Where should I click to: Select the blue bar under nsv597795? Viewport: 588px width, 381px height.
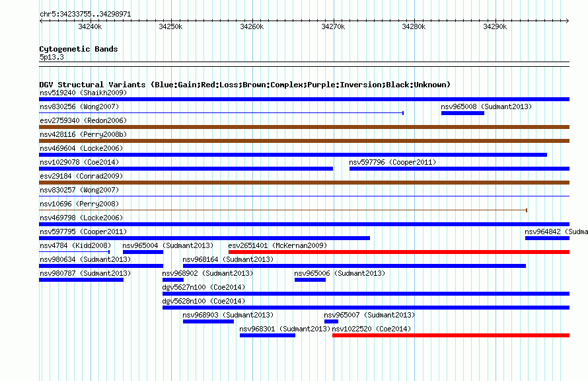(x=204, y=238)
